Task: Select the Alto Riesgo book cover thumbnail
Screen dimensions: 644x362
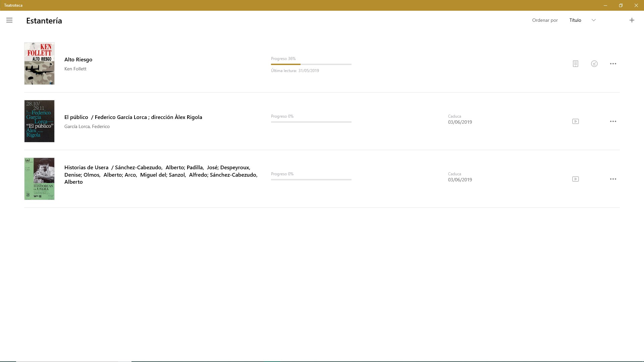Action: coord(39,63)
